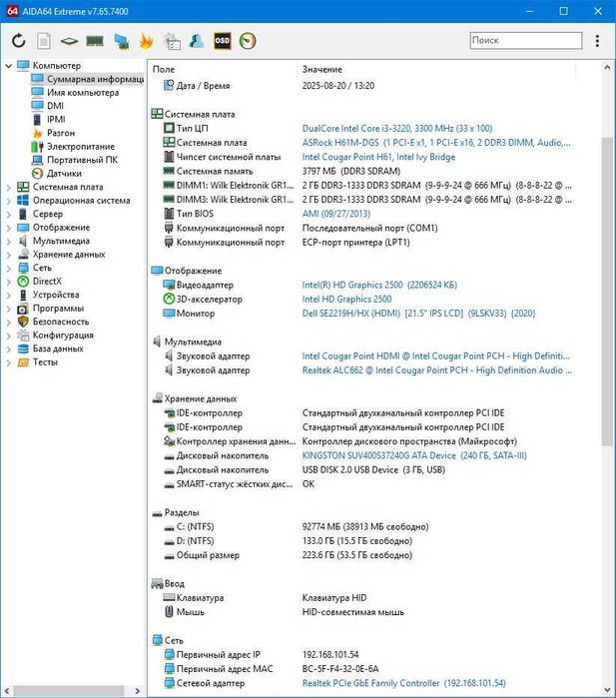Launch the flame stability test icon
Image resolution: width=616 pixels, height=698 pixels.
point(146,41)
